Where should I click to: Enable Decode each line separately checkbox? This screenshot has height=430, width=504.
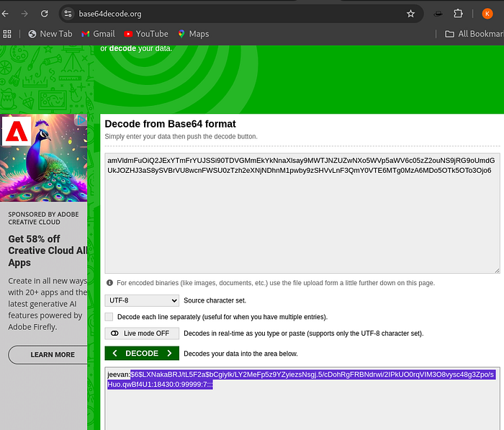[x=109, y=317]
